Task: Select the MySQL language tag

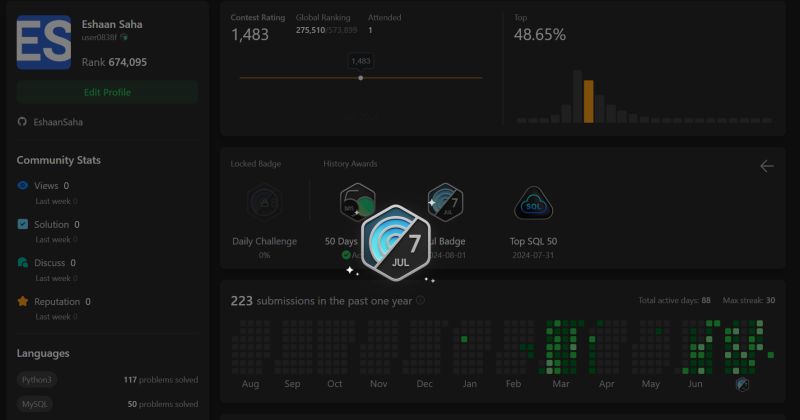Action: [35, 404]
